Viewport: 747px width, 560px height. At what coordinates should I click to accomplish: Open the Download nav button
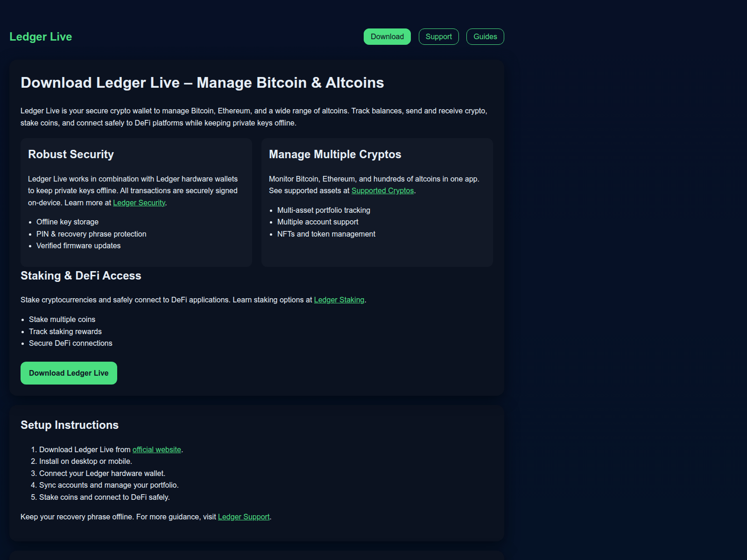point(387,37)
